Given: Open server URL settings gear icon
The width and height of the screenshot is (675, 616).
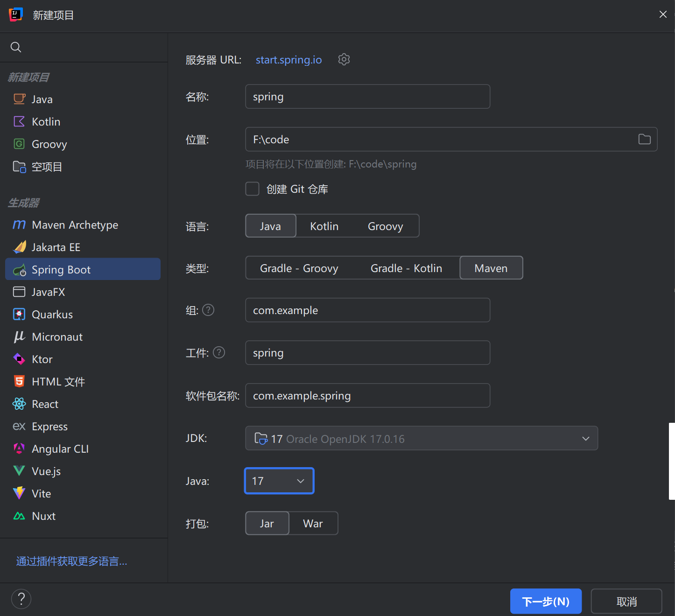Looking at the screenshot, I should (x=344, y=59).
